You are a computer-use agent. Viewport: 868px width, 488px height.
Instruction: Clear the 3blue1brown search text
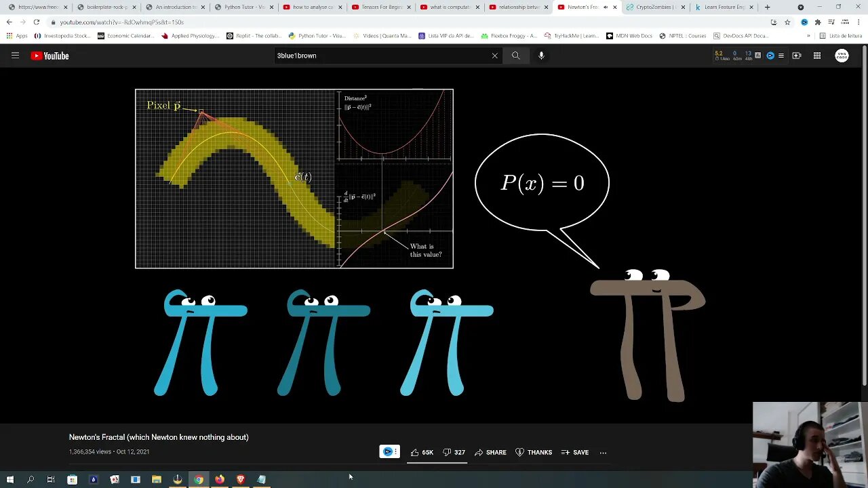pos(494,56)
